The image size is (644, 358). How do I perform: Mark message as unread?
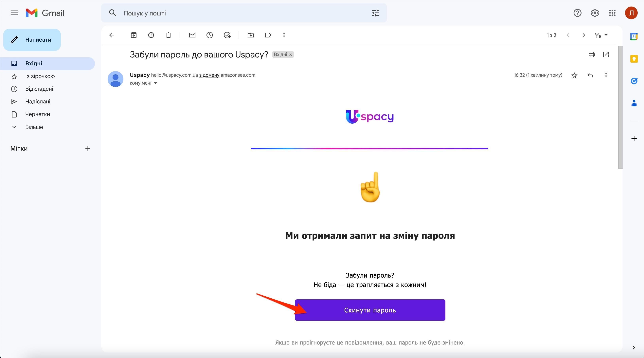[192, 35]
